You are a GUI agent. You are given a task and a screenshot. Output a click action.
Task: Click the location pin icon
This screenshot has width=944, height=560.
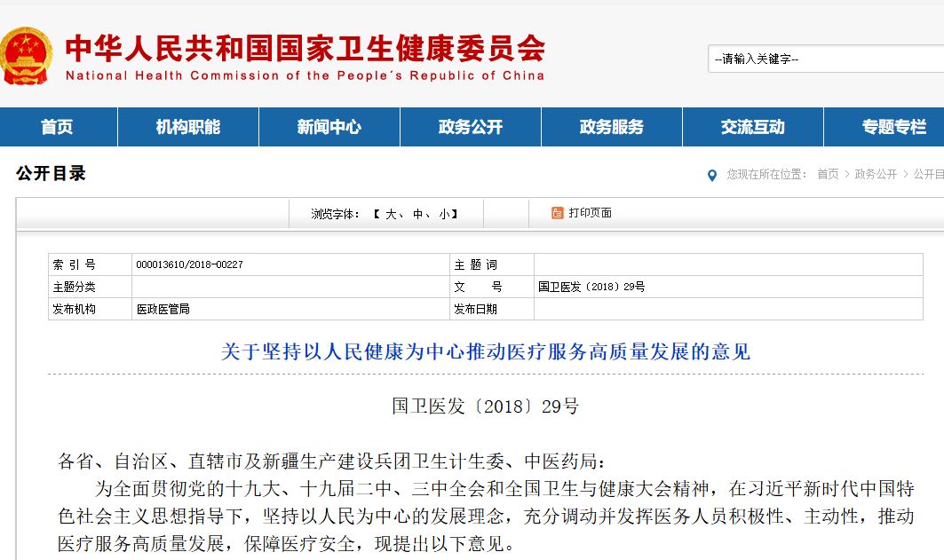(712, 175)
